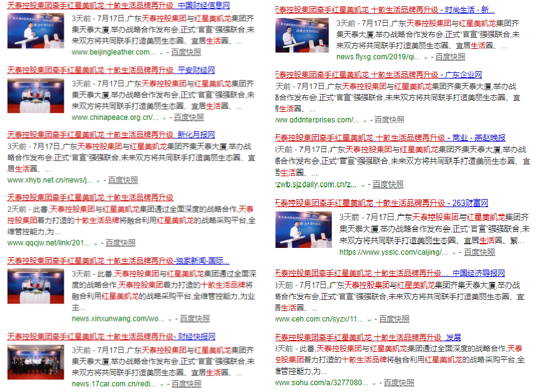Open the 时尚生活 result title

[x=385, y=10]
